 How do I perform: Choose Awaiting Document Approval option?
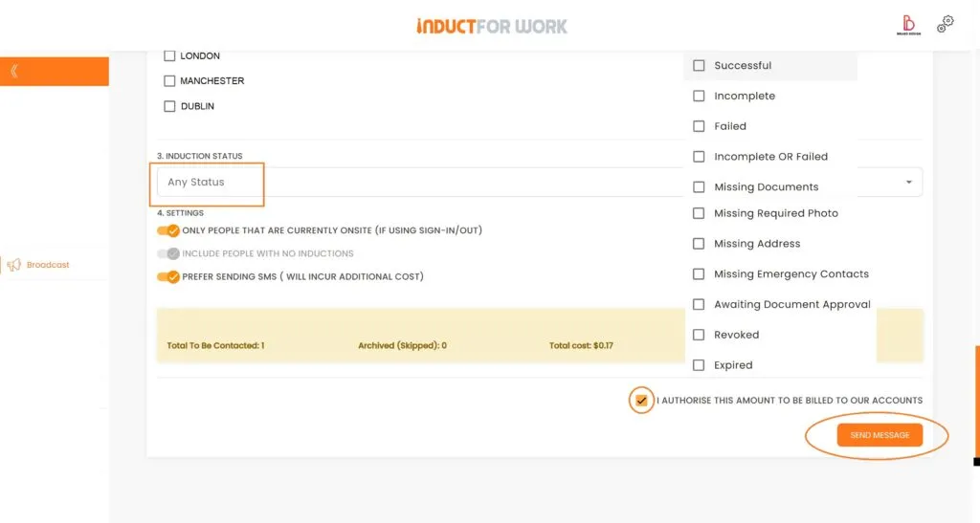[x=699, y=305]
